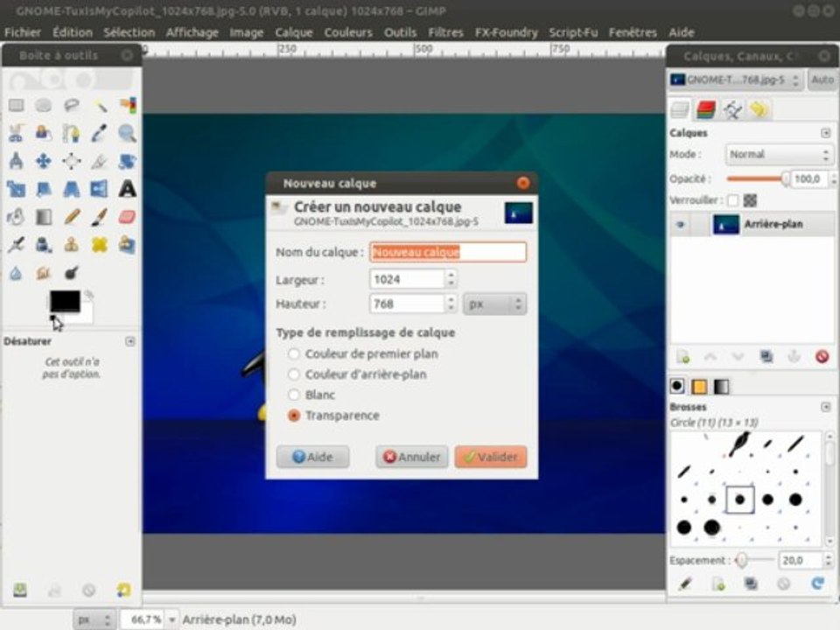Select the Free Select lasso tool

point(71,105)
